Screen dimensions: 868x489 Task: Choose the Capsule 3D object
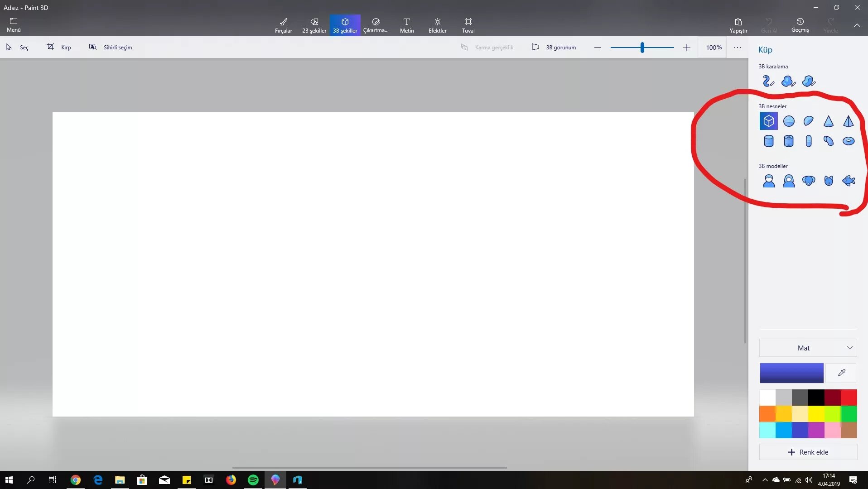pyautogui.click(x=809, y=141)
